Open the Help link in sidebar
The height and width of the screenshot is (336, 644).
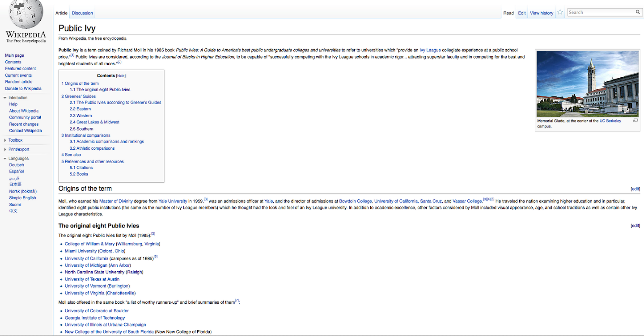point(13,104)
